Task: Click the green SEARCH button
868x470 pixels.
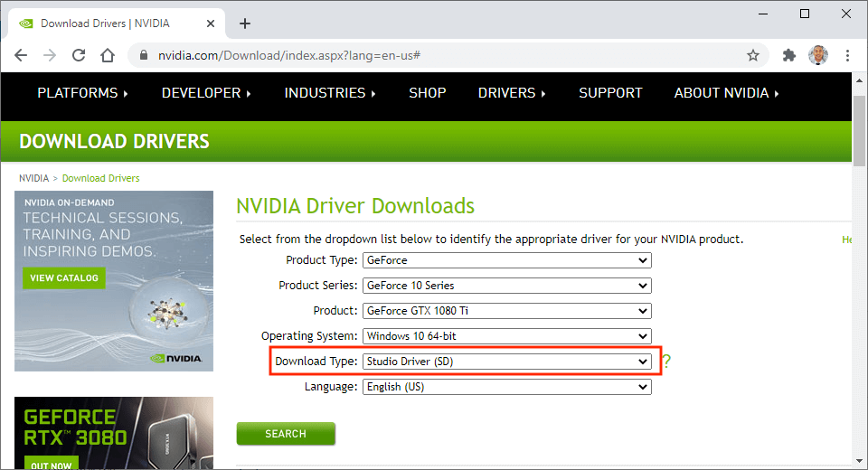Action: click(286, 434)
